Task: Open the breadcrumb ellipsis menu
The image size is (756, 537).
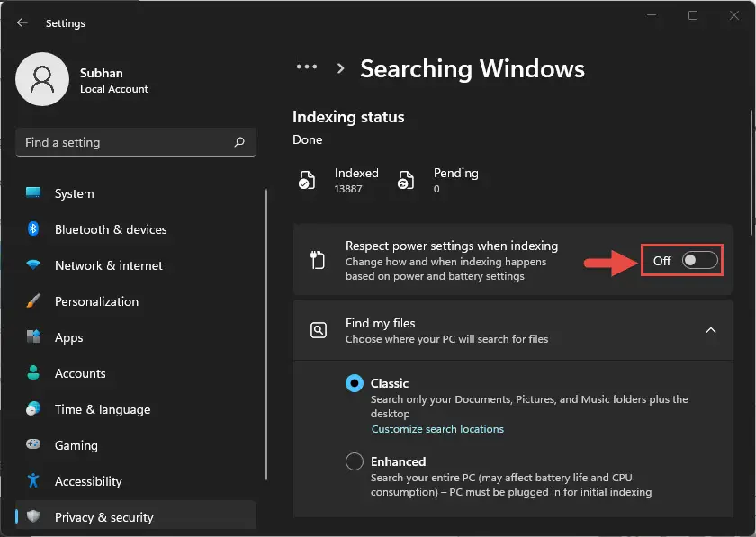Action: click(x=307, y=67)
